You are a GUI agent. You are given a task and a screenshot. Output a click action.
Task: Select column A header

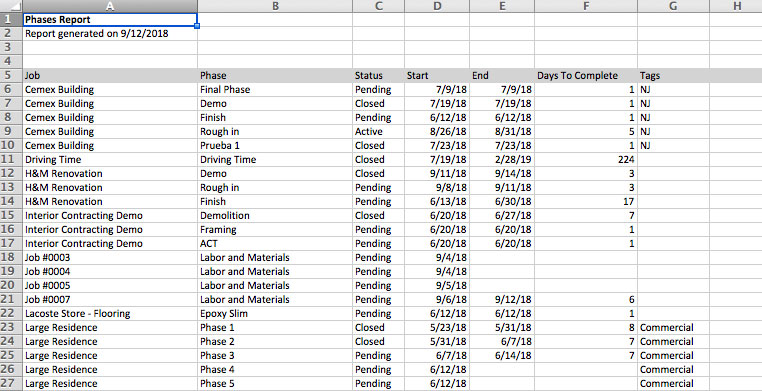point(110,6)
